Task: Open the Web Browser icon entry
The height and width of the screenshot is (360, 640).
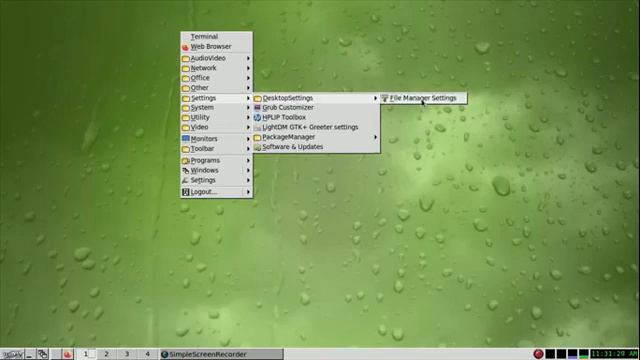Action: [x=186, y=47]
